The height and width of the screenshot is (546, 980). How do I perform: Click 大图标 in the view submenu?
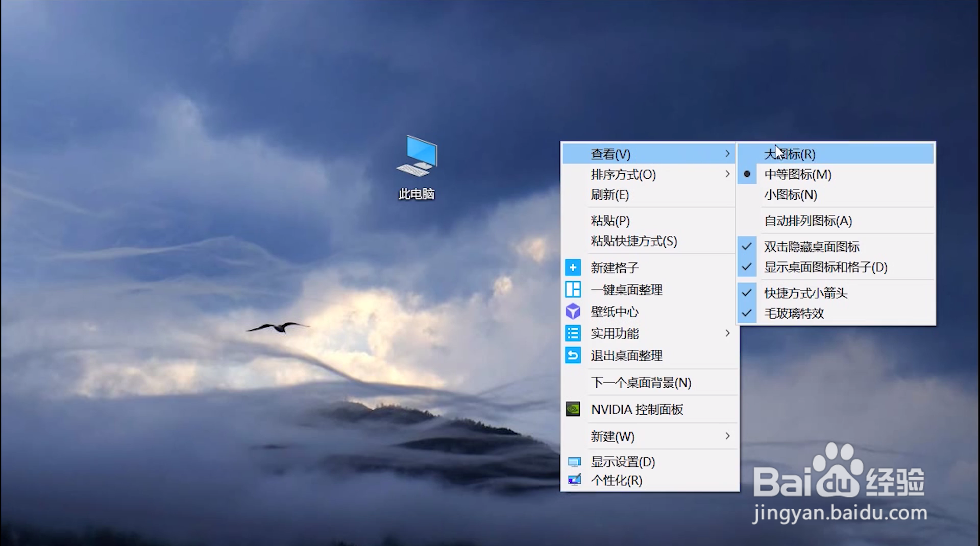(x=790, y=154)
